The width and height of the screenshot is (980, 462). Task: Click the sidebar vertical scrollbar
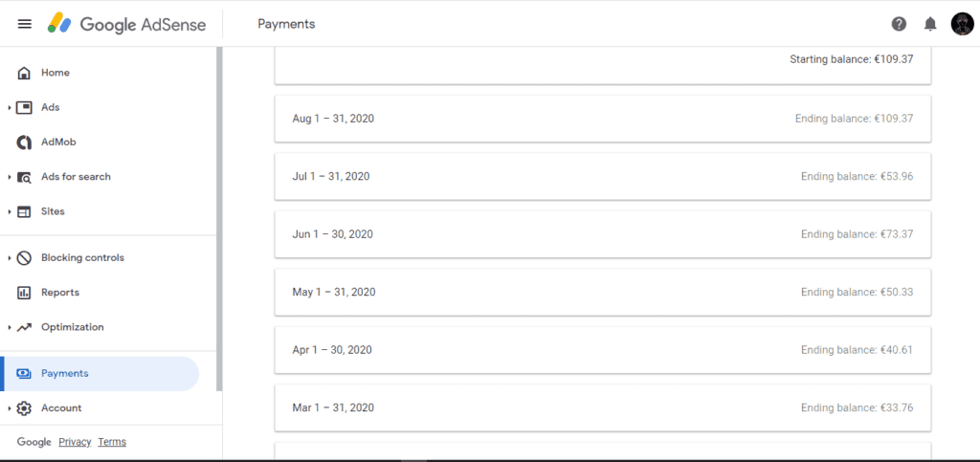click(x=219, y=218)
